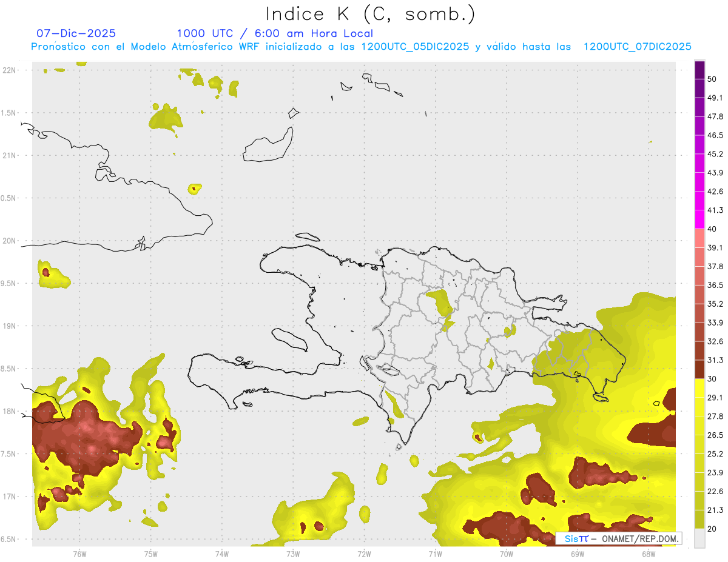Click the 'SisTT - ONAMET/REP.DOM.' credit label
The image size is (728, 562).
click(618, 538)
